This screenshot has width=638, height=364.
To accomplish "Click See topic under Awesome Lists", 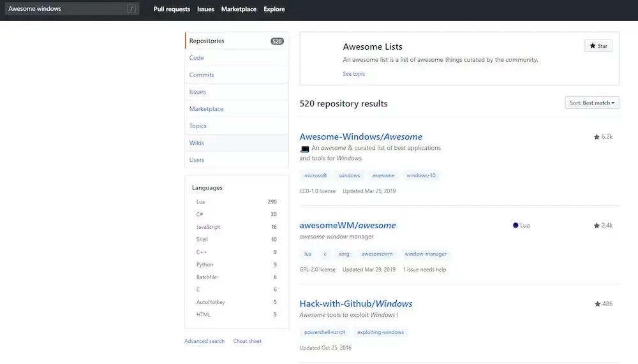I will [353, 74].
